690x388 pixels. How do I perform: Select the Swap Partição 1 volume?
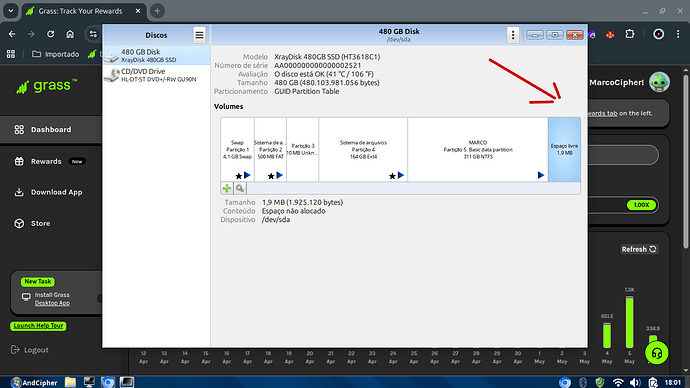(x=237, y=149)
